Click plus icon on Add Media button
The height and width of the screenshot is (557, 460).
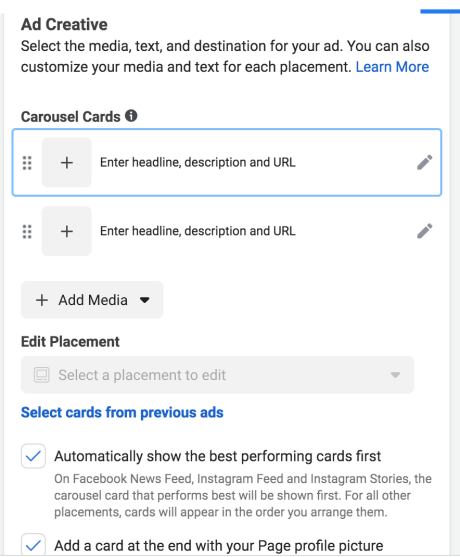pos(42,300)
